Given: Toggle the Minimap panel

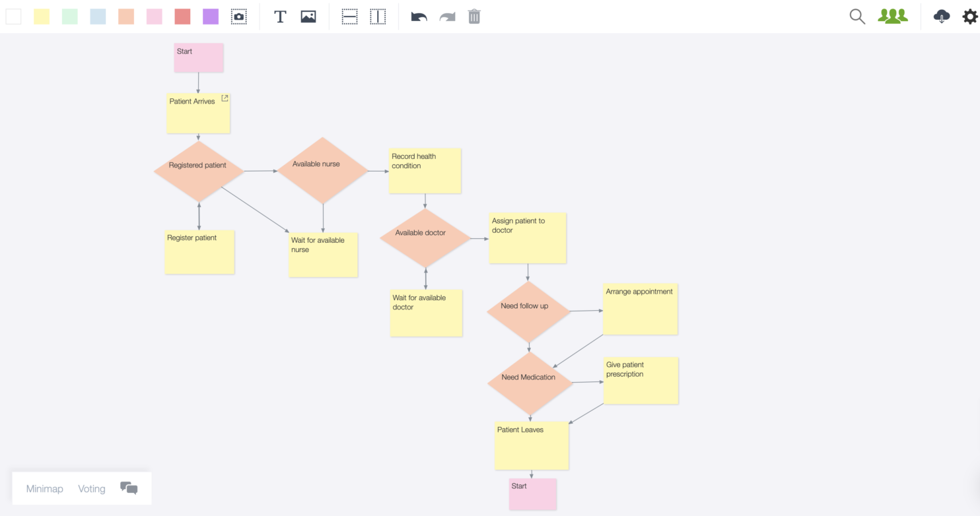Looking at the screenshot, I should click(x=44, y=488).
